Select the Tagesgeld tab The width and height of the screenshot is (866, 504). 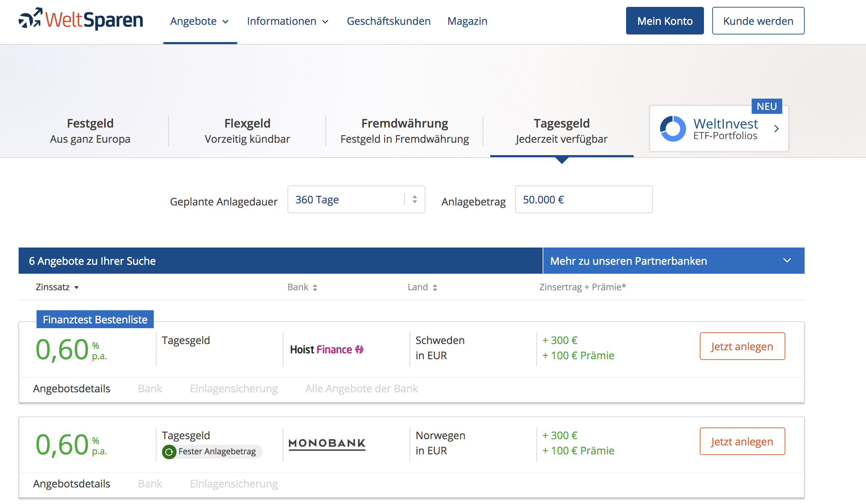tap(562, 131)
